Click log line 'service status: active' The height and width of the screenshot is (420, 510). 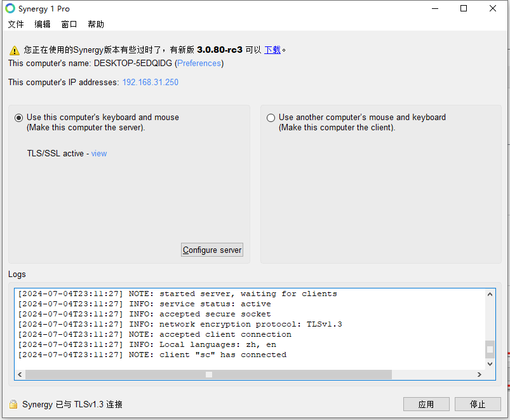144,304
